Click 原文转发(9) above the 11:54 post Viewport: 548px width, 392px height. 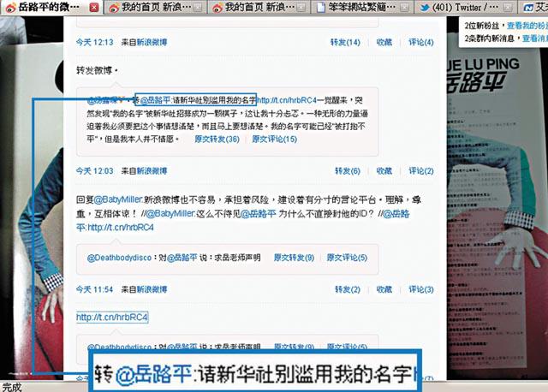(x=294, y=258)
